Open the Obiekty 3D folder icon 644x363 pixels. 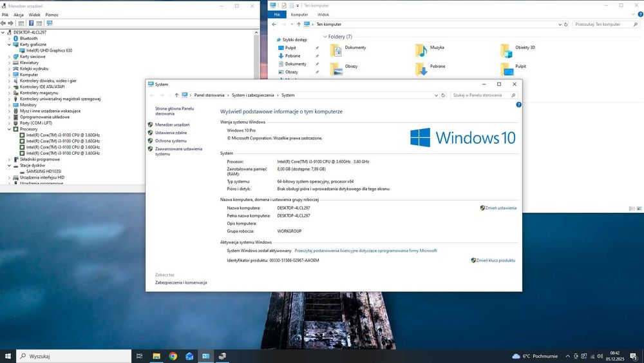point(506,50)
